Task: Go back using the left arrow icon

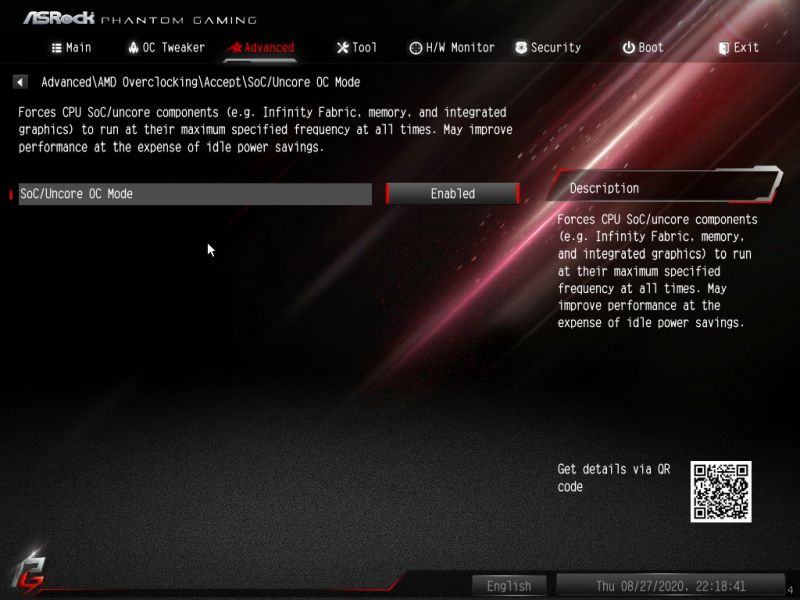Action: point(20,82)
